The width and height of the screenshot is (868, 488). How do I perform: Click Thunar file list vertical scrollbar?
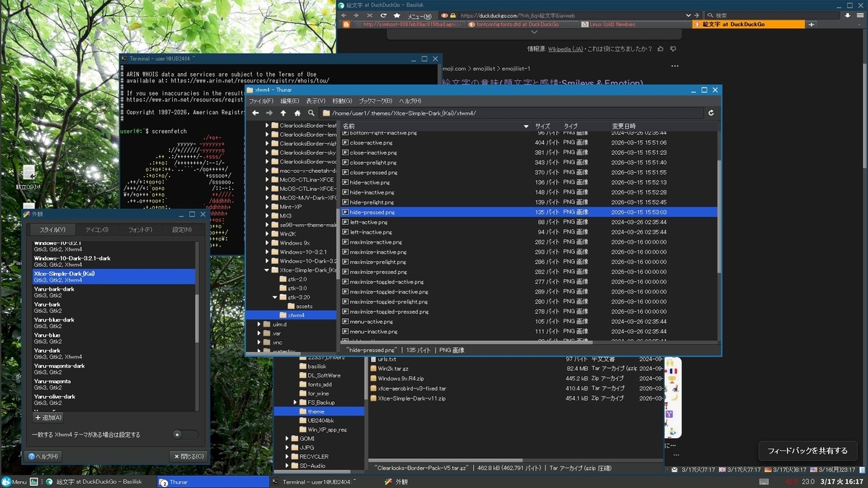point(718,217)
